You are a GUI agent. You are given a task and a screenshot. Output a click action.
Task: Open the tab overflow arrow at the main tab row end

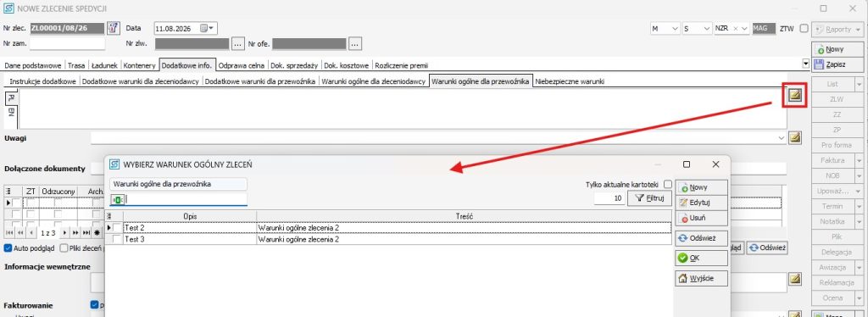tap(805, 64)
